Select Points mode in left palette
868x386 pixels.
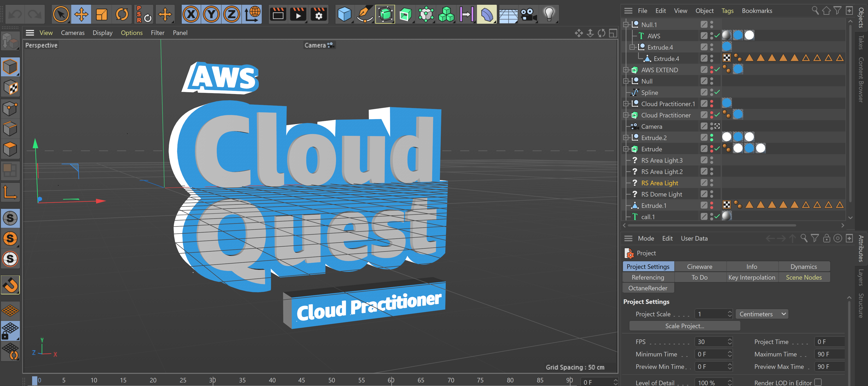coord(10,108)
